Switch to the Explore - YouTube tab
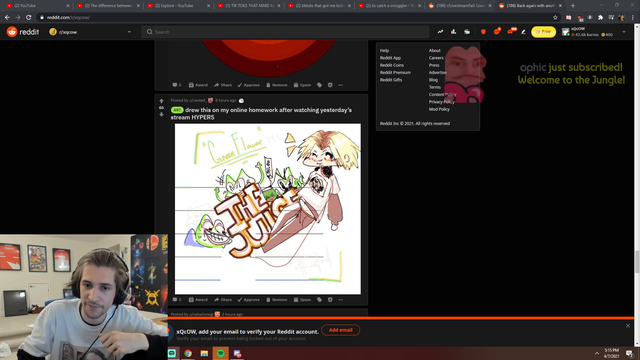The width and height of the screenshot is (640, 360). coord(177,6)
